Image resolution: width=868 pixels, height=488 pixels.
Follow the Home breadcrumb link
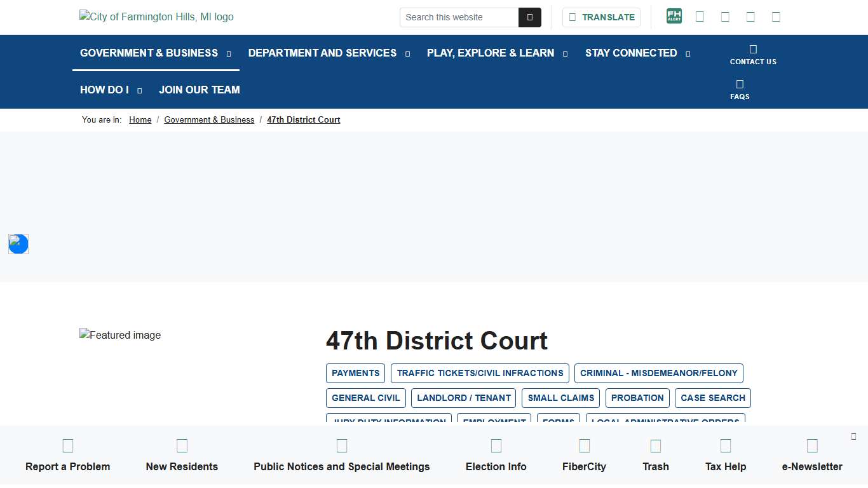[140, 119]
